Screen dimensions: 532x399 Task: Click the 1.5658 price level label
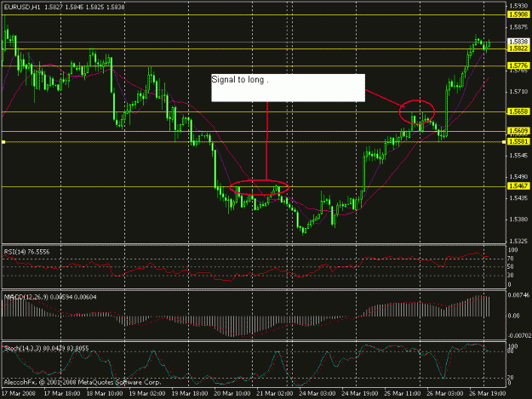[x=518, y=111]
